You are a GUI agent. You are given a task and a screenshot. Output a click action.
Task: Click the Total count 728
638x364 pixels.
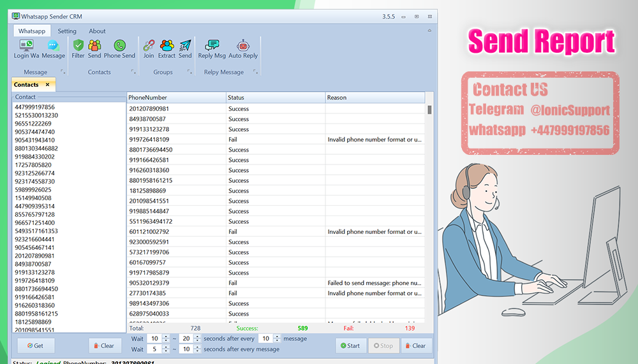pyautogui.click(x=195, y=328)
